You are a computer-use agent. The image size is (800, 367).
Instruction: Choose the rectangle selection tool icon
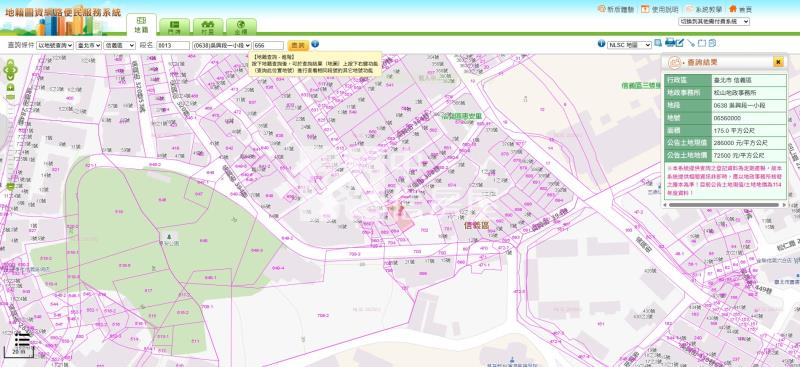[702, 43]
